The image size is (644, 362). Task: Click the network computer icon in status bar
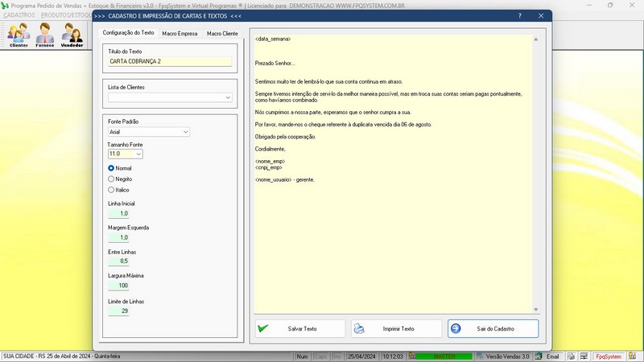point(584,356)
